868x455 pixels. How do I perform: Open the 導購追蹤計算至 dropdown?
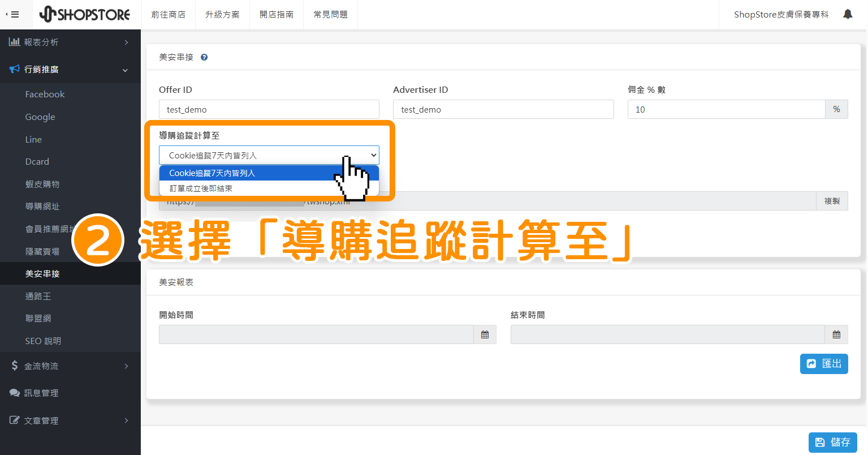pyautogui.click(x=269, y=155)
